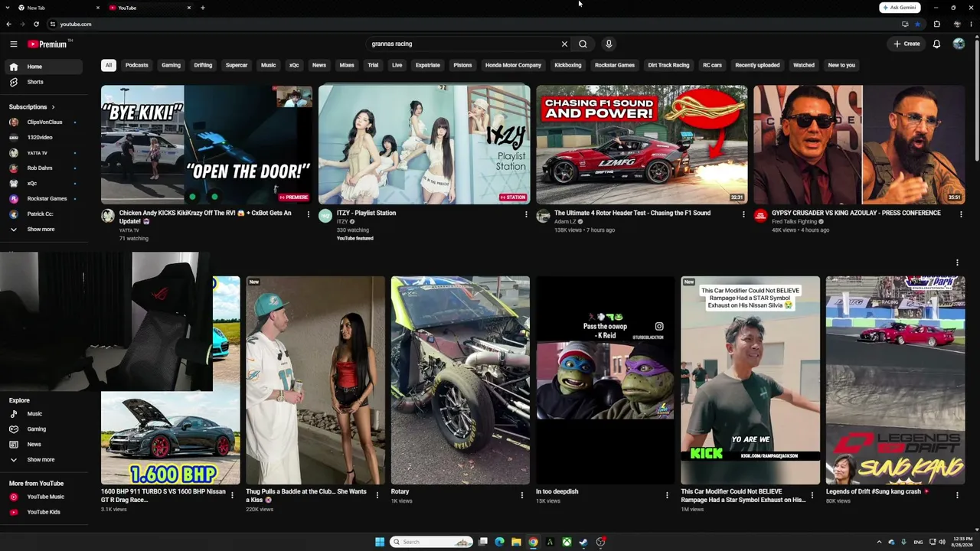Image resolution: width=980 pixels, height=551 pixels.
Task: Open the 1320video subscription channel
Action: (x=44, y=138)
